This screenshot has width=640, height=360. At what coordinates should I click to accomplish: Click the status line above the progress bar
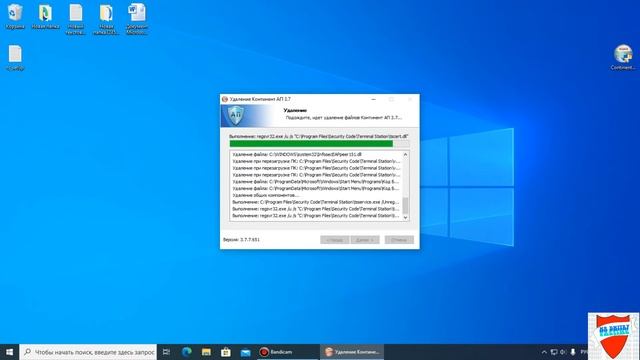point(318,136)
